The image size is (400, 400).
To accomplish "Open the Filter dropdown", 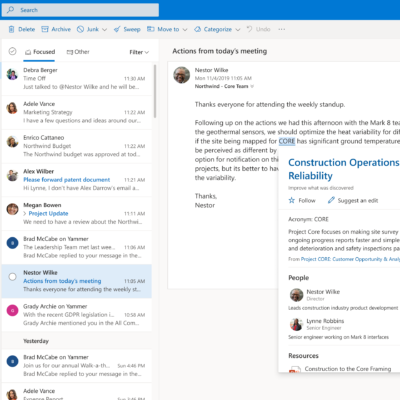I will (x=139, y=52).
